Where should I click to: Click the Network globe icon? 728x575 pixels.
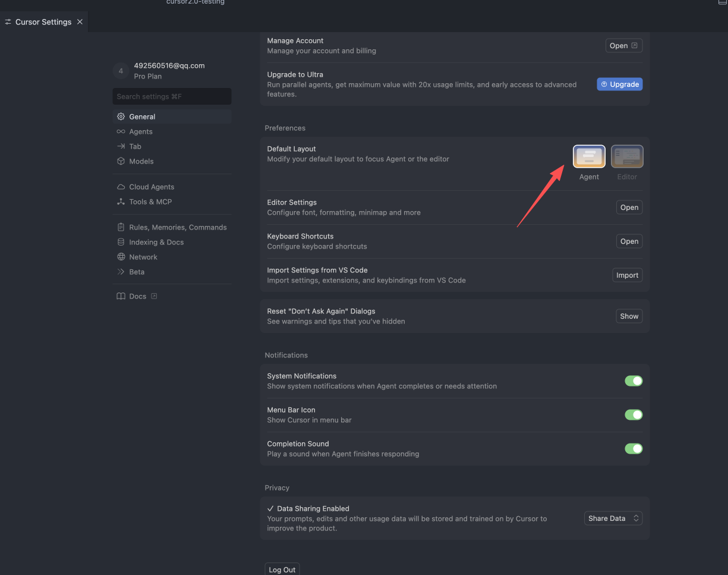121,257
